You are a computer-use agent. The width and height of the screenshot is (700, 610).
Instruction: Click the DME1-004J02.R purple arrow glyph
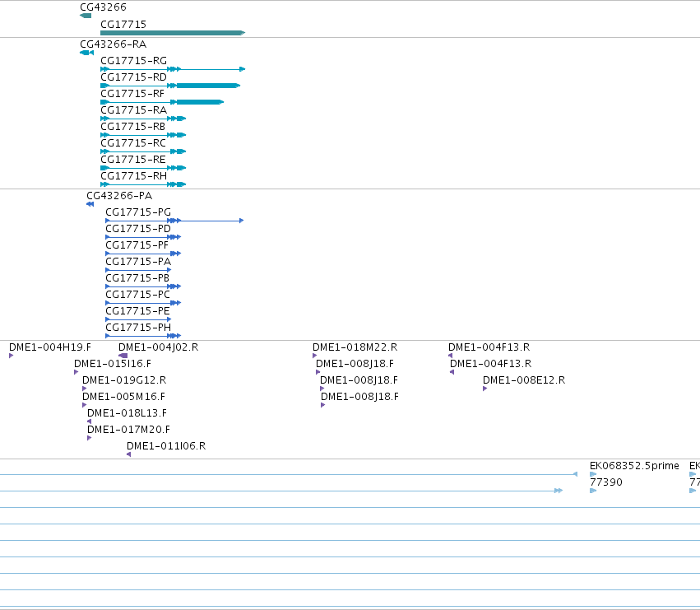[123, 356]
